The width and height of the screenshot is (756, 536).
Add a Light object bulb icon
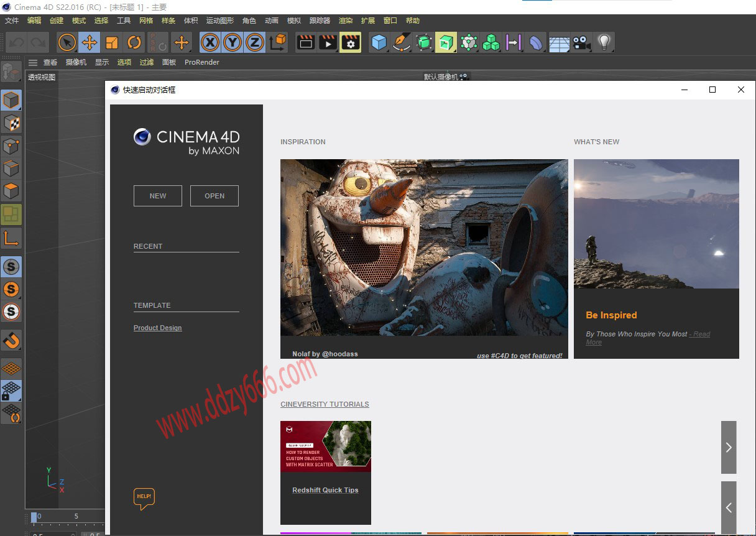[x=604, y=42]
